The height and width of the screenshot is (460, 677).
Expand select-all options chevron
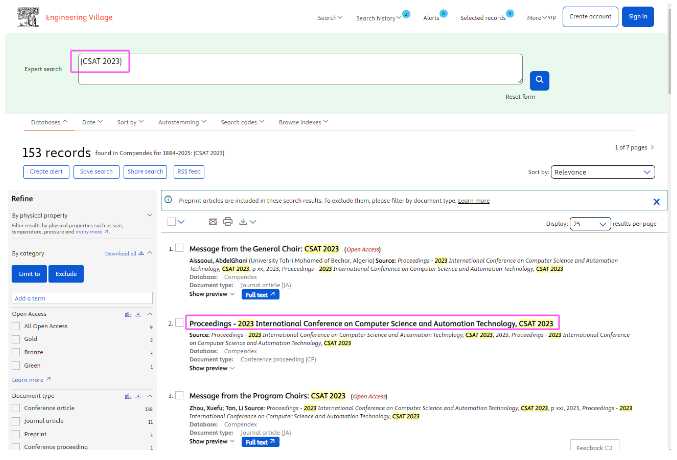coord(181,222)
